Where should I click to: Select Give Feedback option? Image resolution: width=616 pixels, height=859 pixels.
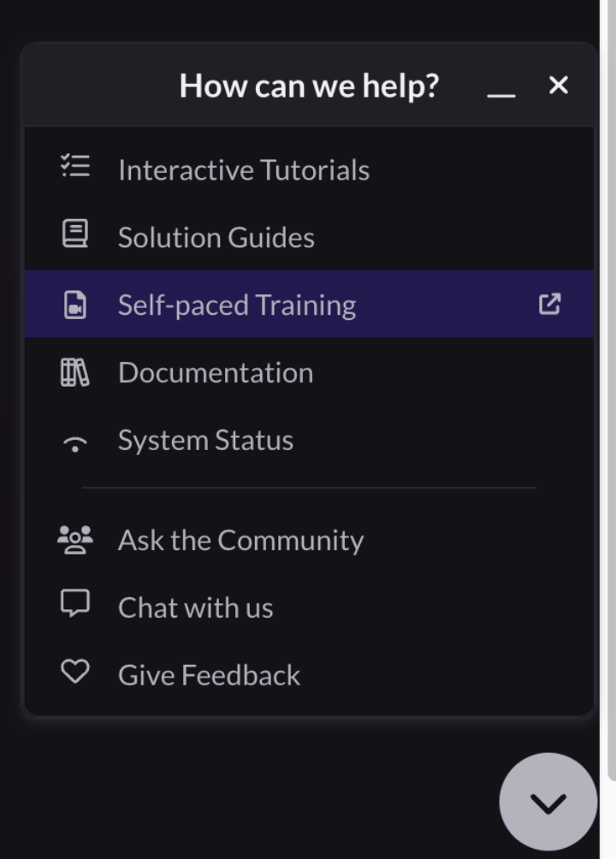(x=209, y=676)
